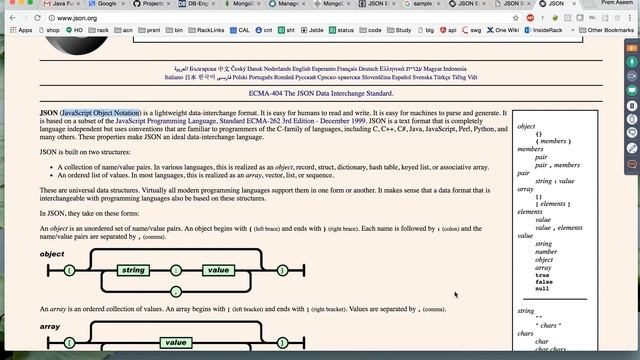
Task: Switch to the Google tab
Action: [x=107, y=4]
